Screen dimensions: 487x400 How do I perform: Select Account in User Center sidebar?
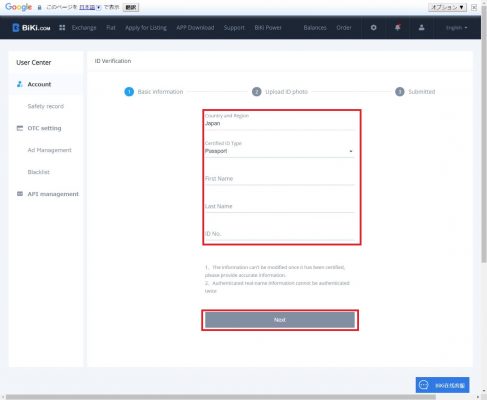[x=39, y=84]
